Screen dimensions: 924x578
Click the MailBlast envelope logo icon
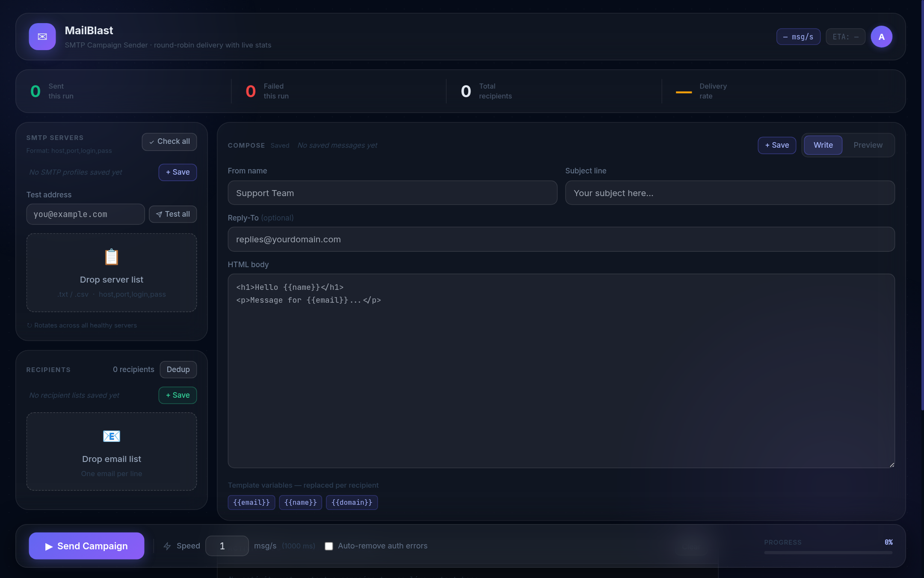click(x=42, y=36)
